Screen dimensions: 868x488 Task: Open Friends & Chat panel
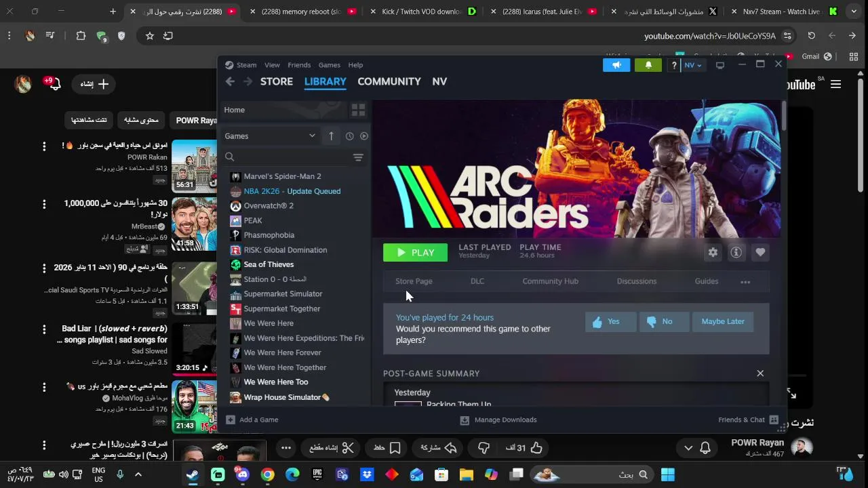(x=748, y=420)
